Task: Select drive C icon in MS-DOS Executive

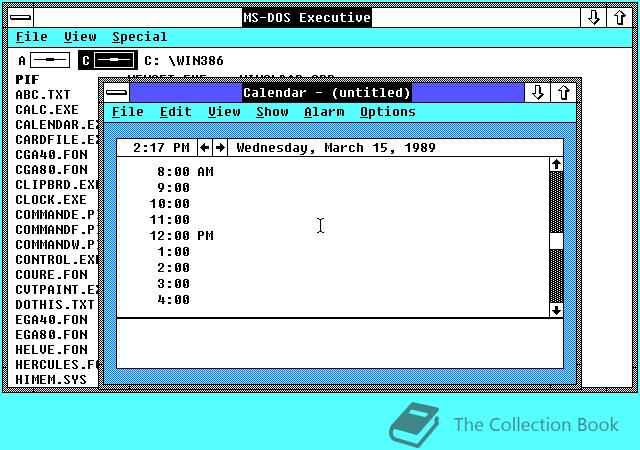Action: pos(108,60)
